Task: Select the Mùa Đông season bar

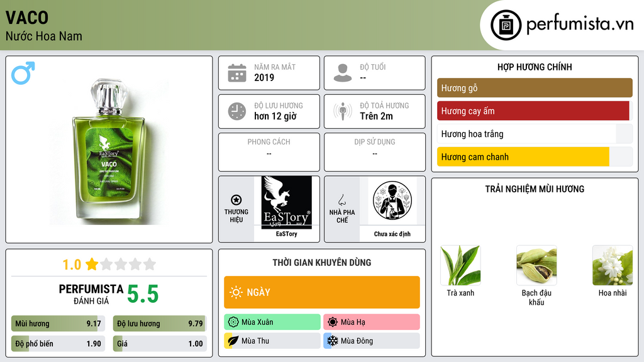Action: point(372,341)
